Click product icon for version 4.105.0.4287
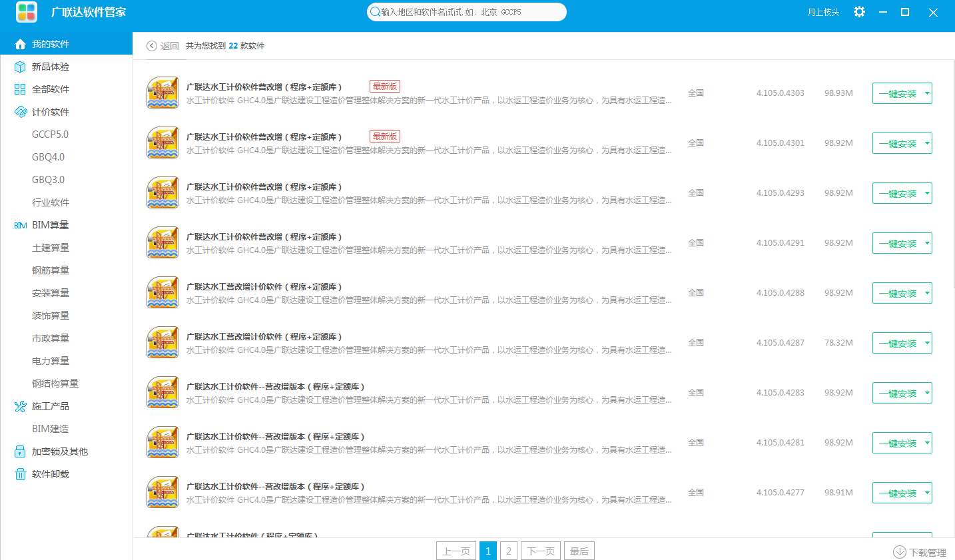Image resolution: width=955 pixels, height=560 pixels. coord(162,342)
